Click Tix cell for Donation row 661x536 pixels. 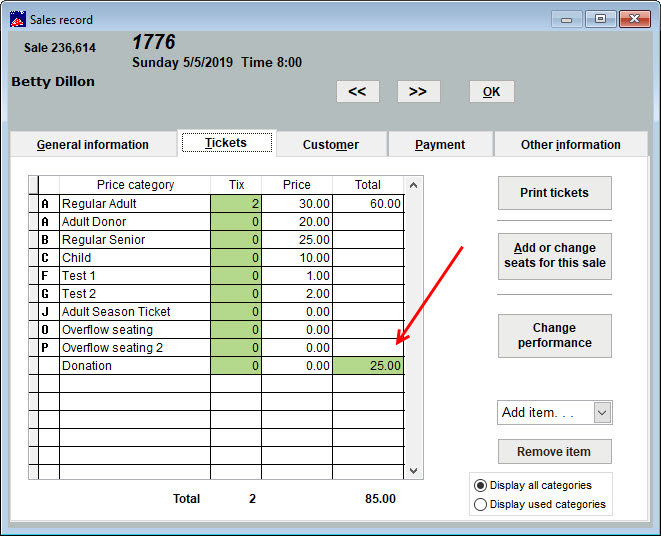click(x=236, y=366)
